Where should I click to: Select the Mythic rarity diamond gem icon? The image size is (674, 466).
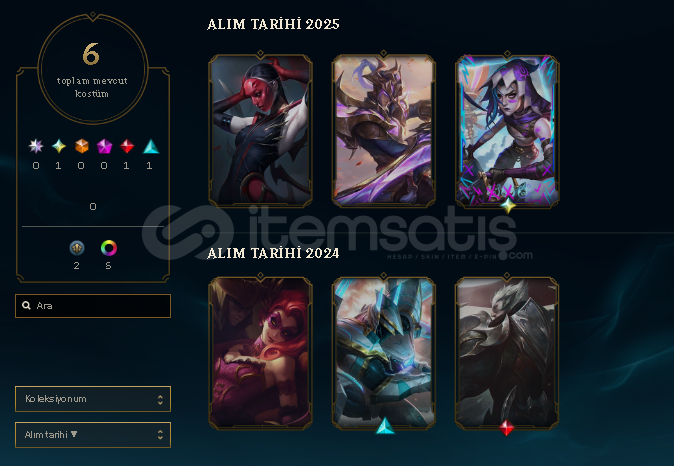59,146
